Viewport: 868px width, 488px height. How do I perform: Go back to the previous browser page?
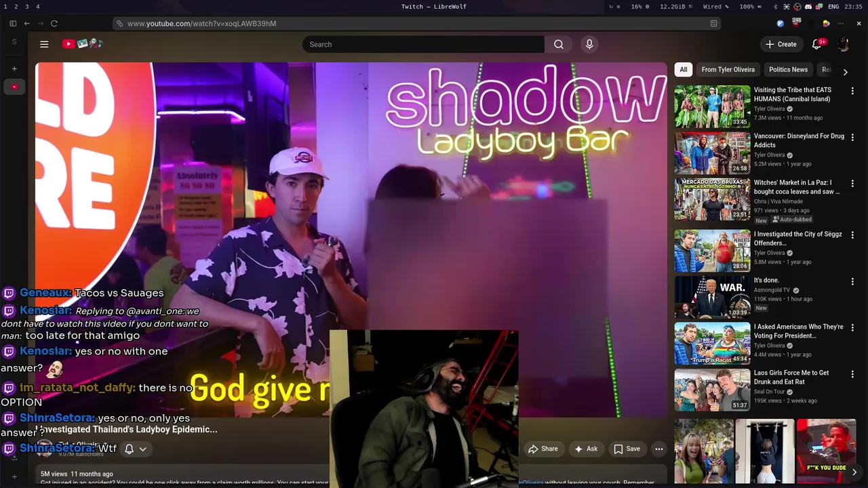click(26, 23)
